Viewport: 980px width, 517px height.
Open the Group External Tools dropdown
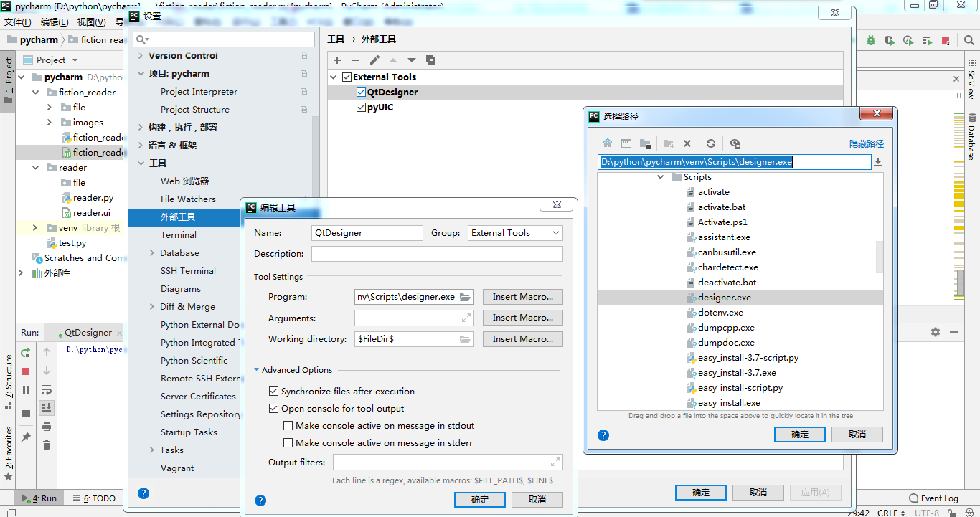[x=515, y=233]
